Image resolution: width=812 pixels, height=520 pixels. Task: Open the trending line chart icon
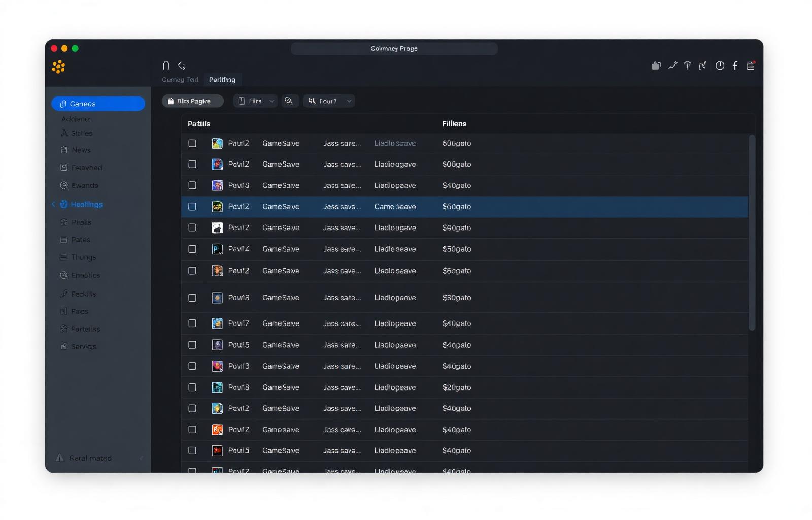point(672,65)
